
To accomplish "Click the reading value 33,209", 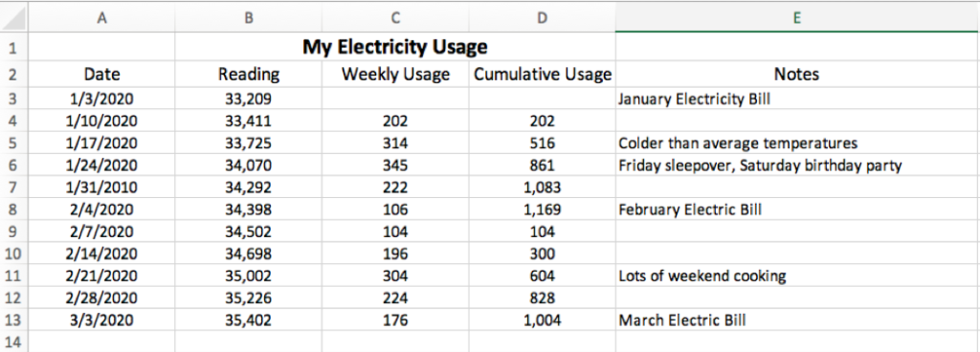I will (249, 99).
